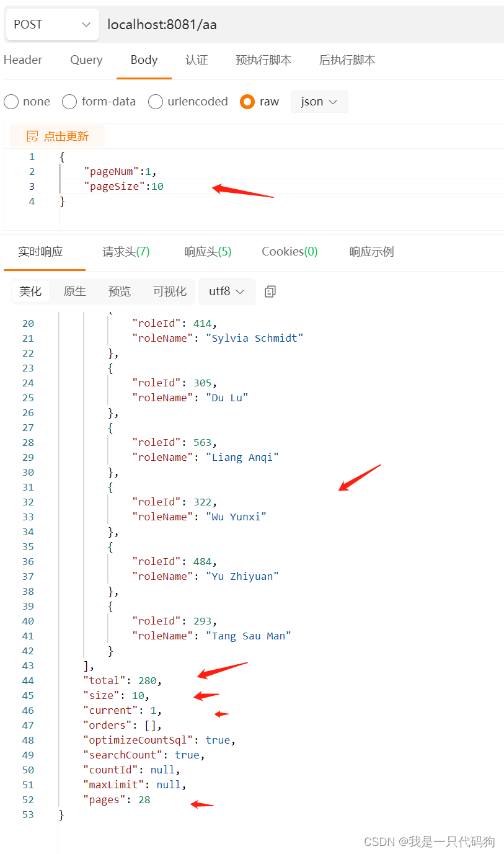Image resolution: width=504 pixels, height=854 pixels.
Task: Open the Cookies(0) tab
Action: click(289, 251)
